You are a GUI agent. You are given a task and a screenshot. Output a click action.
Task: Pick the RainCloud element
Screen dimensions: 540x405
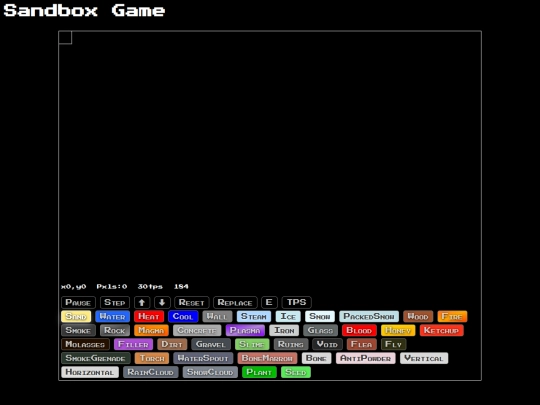[150, 372]
